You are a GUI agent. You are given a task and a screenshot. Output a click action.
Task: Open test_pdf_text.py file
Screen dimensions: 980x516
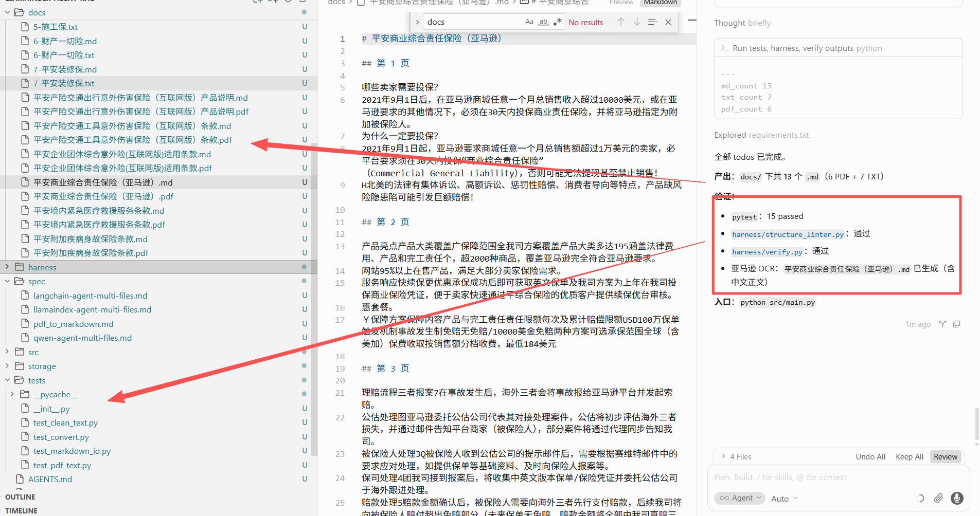pyautogui.click(x=62, y=465)
